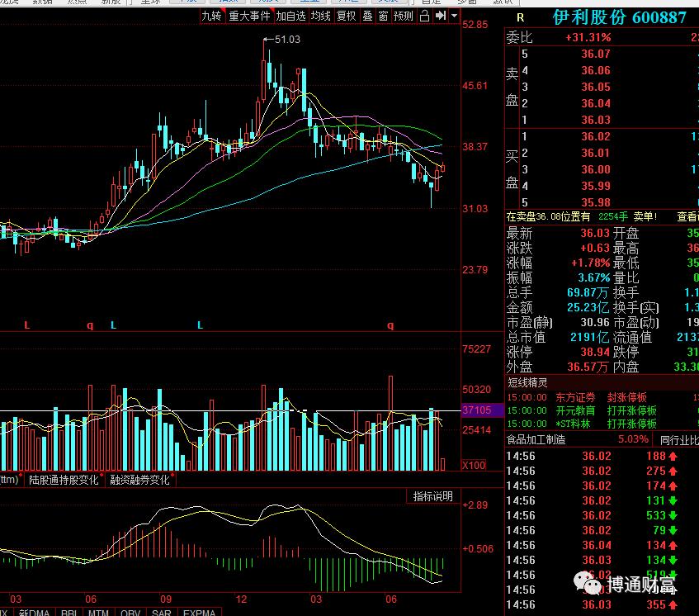
Task: Click the first red q marker under chart
Action: pos(90,326)
